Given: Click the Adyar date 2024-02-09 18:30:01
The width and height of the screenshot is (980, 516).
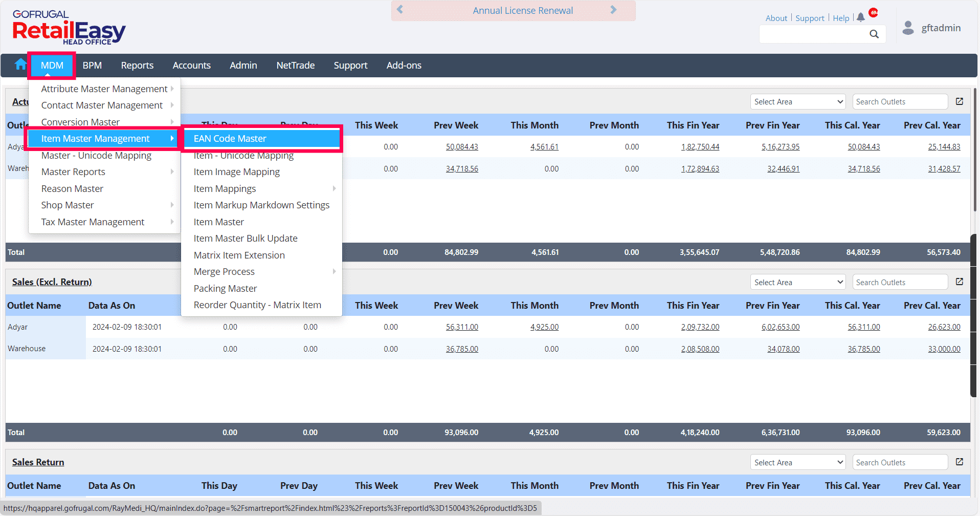Looking at the screenshot, I should pyautogui.click(x=127, y=327).
